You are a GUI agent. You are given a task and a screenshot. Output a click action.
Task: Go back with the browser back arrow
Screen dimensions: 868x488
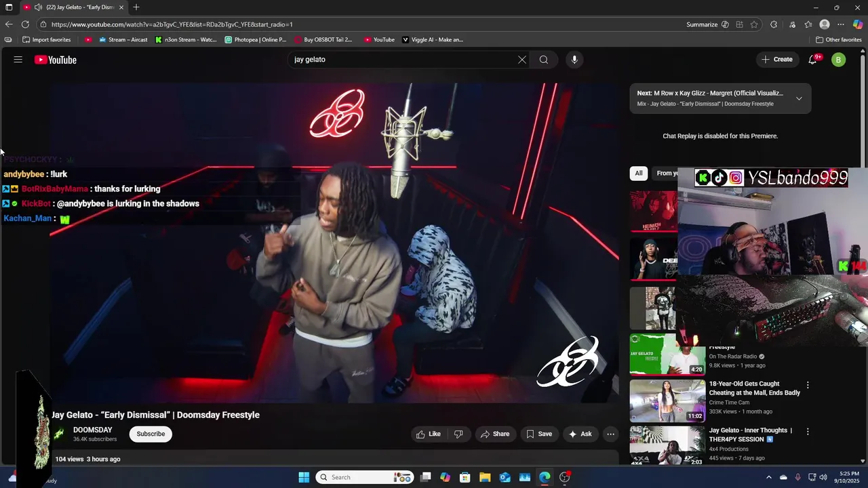(x=9, y=24)
